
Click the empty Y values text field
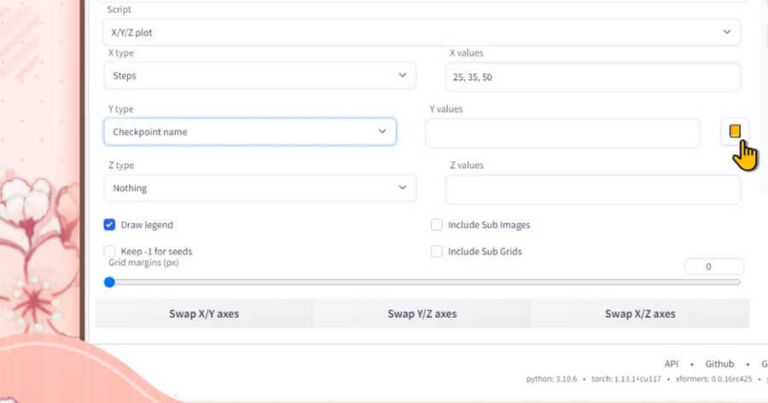pos(562,133)
